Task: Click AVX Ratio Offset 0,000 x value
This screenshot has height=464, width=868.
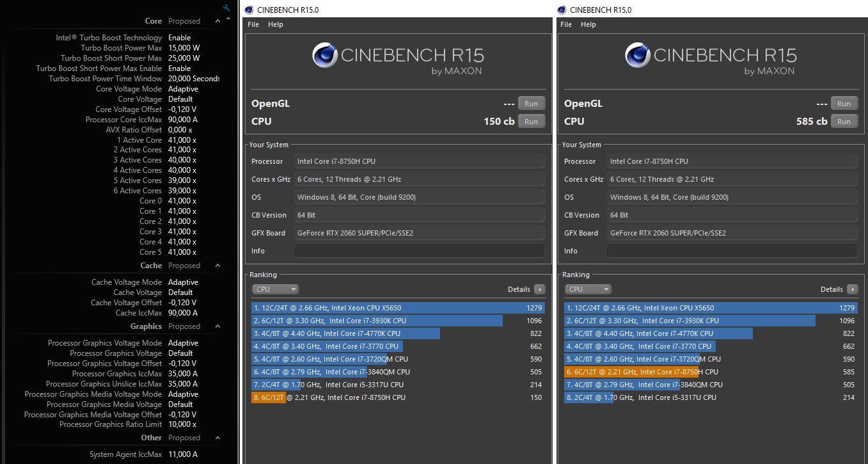Action: click(180, 130)
